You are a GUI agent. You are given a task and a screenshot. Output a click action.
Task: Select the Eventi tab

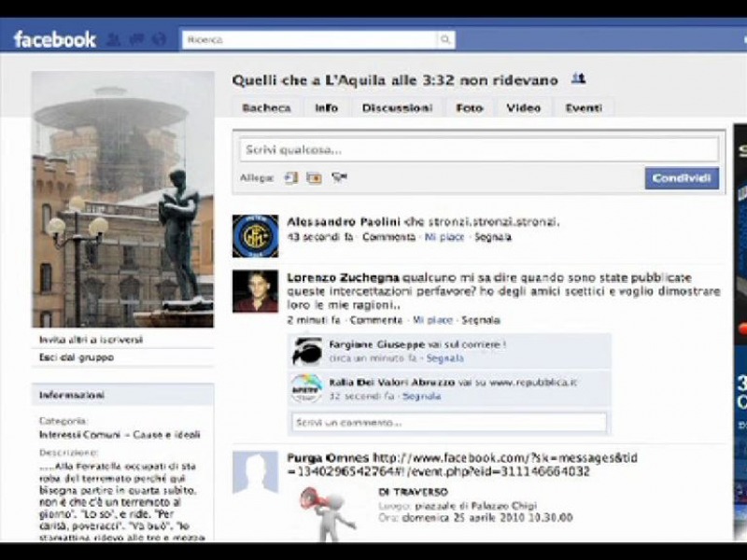[583, 107]
